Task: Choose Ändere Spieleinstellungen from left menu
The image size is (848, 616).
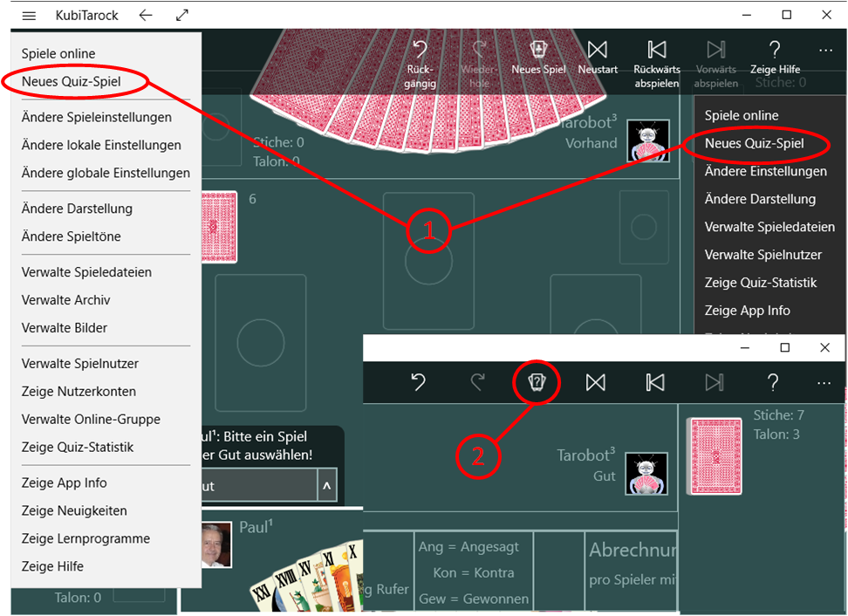Action: 96,117
